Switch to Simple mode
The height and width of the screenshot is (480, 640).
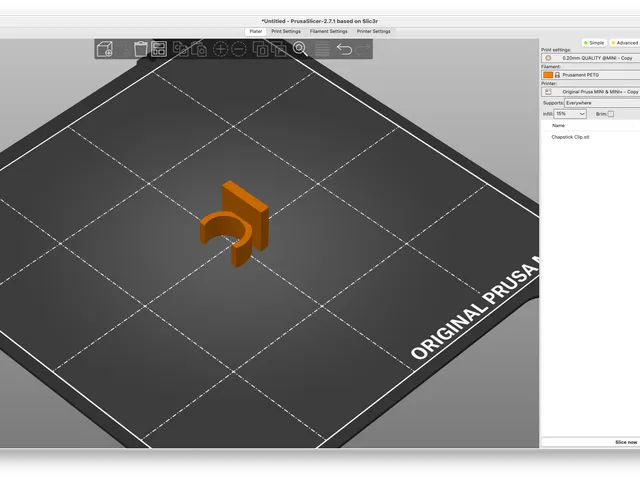click(x=594, y=43)
